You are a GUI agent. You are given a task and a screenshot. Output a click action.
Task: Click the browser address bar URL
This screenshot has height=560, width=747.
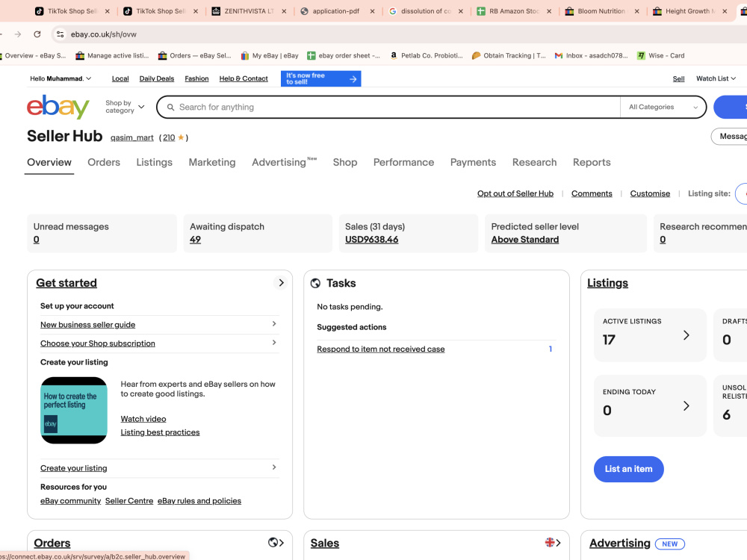(104, 34)
